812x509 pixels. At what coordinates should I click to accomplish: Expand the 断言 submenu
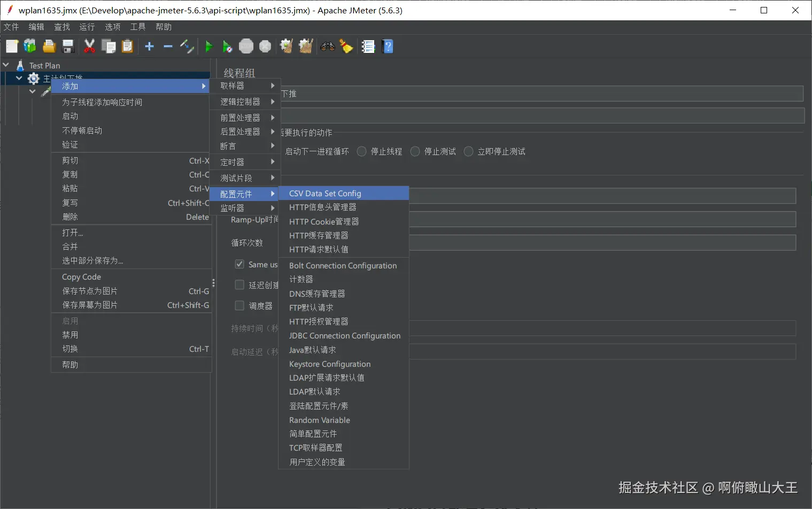coord(245,146)
